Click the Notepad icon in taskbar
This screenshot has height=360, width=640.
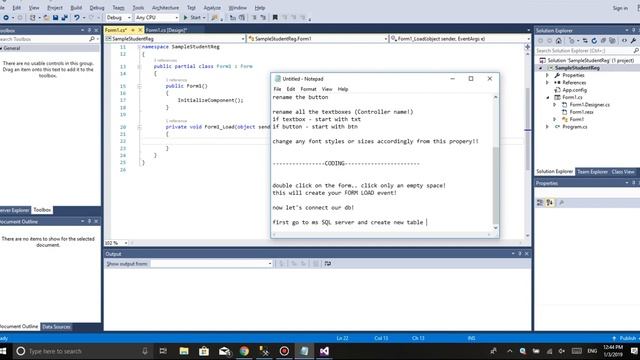304,351
